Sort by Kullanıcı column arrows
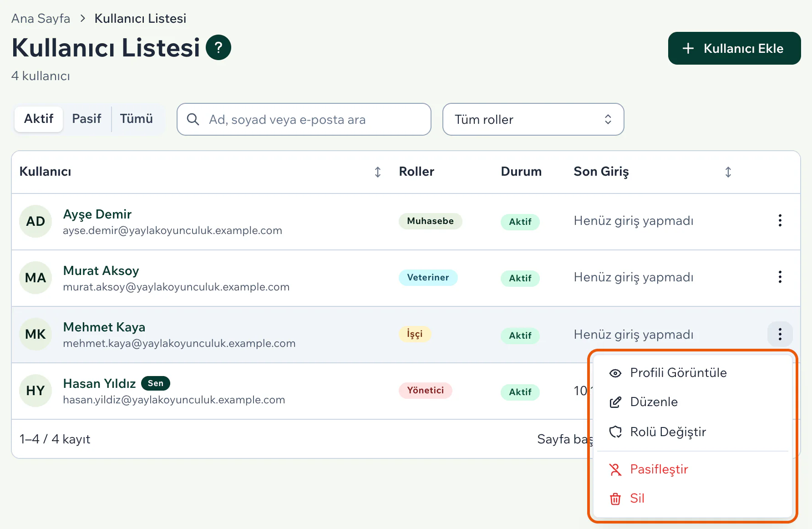The width and height of the screenshot is (812, 529). click(377, 172)
